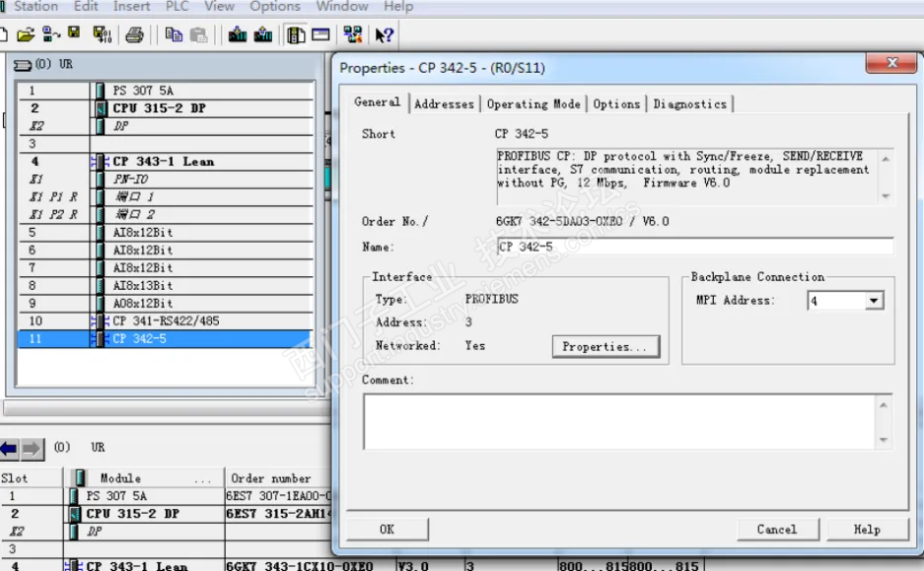The image size is (924, 571).
Task: Click the description box scroll-up arrow
Action: pos(886,159)
